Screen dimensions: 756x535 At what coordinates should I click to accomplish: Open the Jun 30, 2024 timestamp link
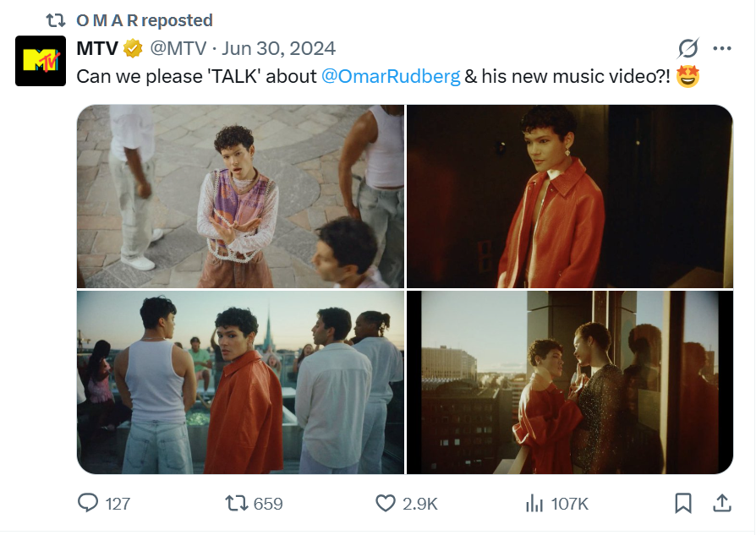pos(278,48)
